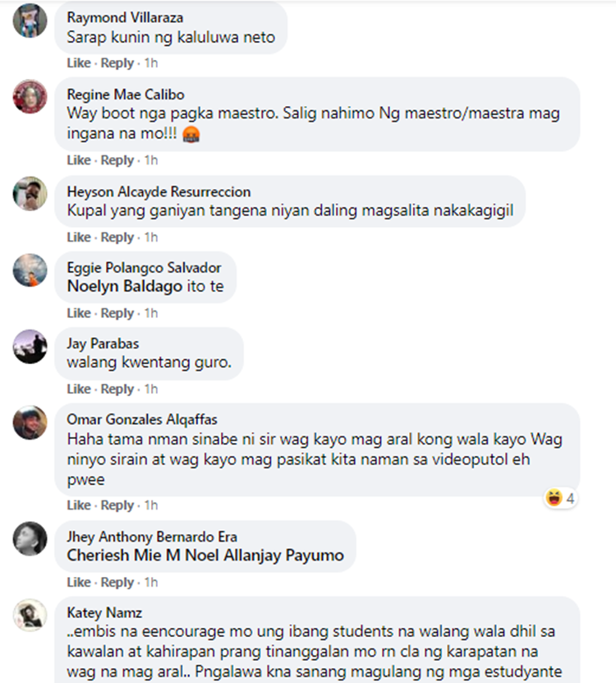The width and height of the screenshot is (616, 683).
Task: Reply to Jay Parabas's comment
Action: (117, 389)
